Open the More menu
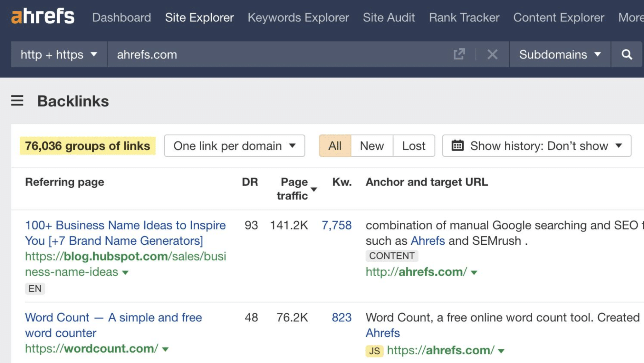644x363 pixels. point(631,17)
